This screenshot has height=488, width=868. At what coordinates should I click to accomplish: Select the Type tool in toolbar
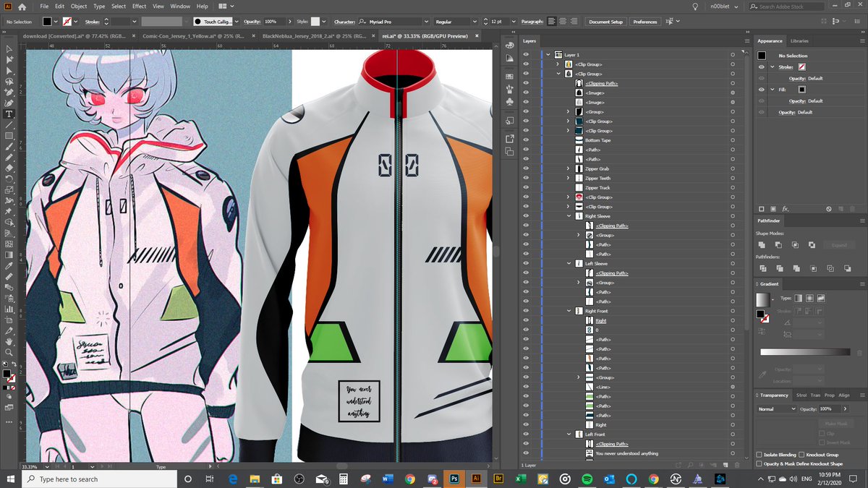9,114
